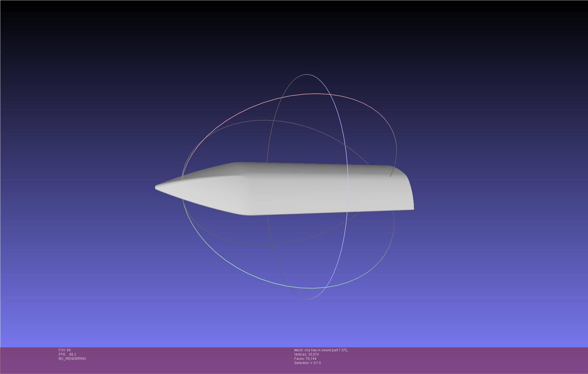This screenshot has width=588, height=374.
Task: Click the FOV: 60 readout
Action: click(65, 350)
